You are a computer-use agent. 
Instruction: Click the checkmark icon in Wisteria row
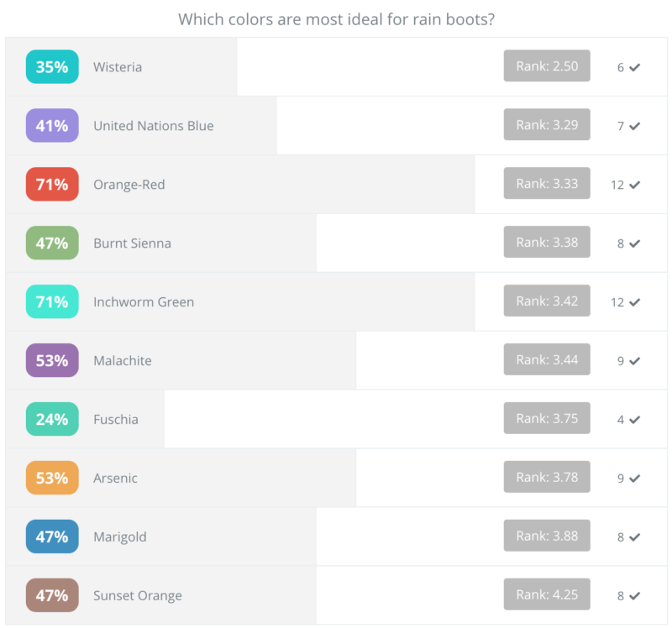pos(635,67)
